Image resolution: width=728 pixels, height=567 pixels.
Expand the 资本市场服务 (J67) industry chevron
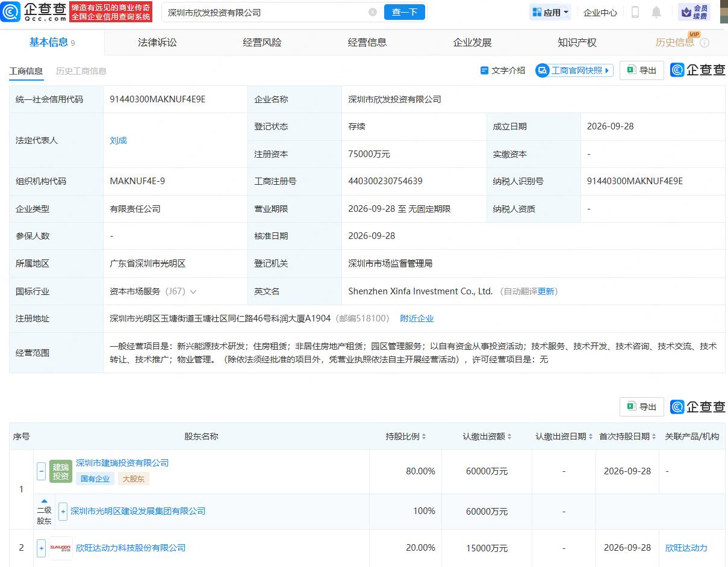193,291
